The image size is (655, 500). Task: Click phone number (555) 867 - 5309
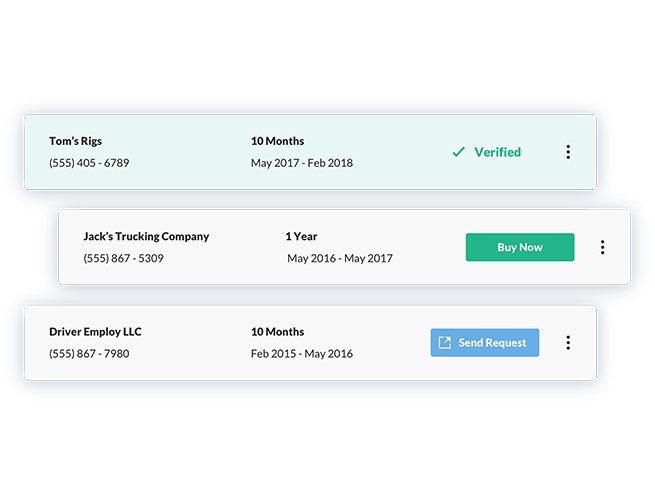coord(124,258)
